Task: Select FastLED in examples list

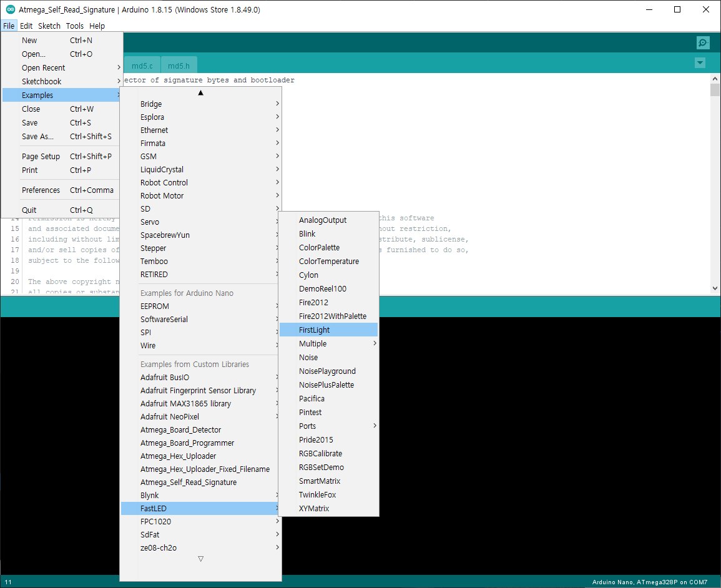Action: point(200,509)
